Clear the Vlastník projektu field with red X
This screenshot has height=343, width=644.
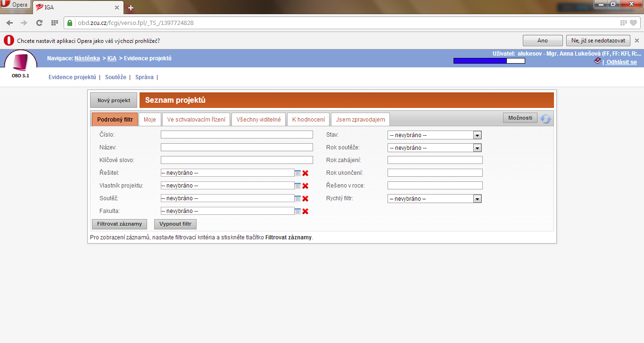tap(305, 186)
